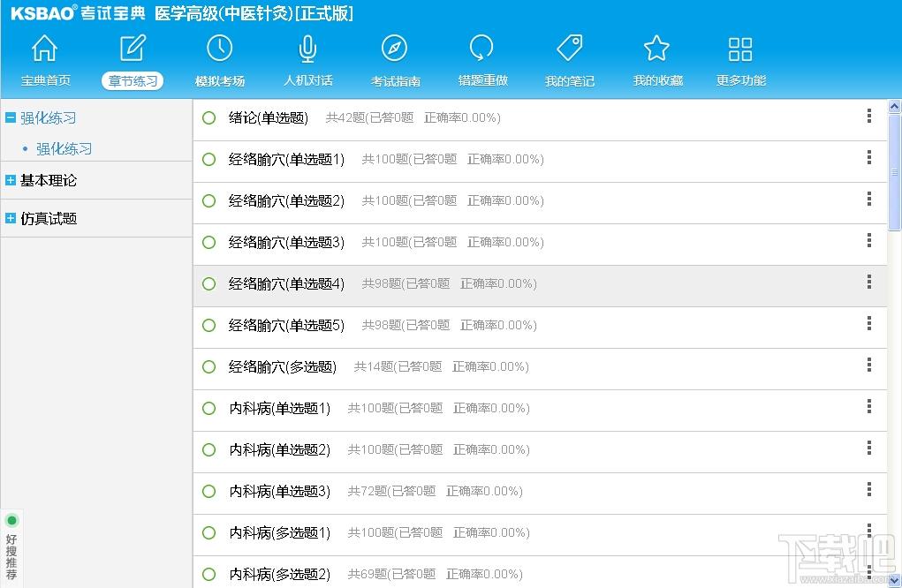Image resolution: width=902 pixels, height=588 pixels.
Task: Open the 绪论(单选题) chapter title
Action: coord(268,117)
